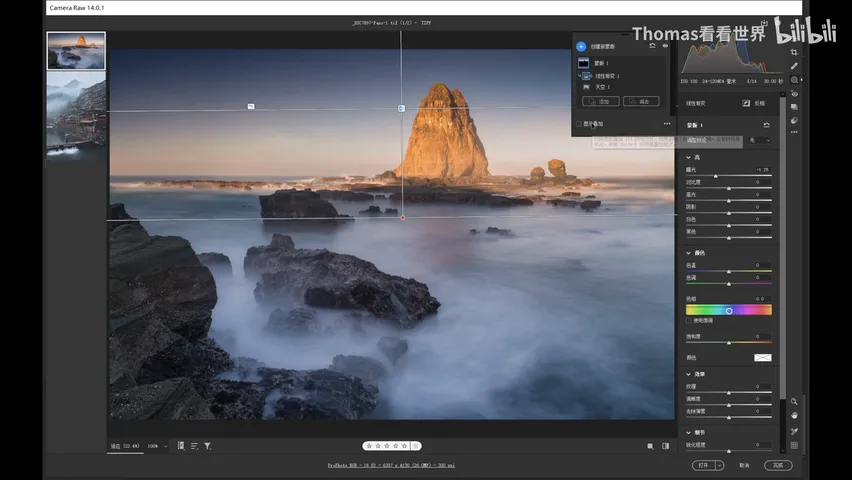852x480 pixels.
Task: Collapse the 效果 effects section
Action: pyautogui.click(x=688, y=374)
